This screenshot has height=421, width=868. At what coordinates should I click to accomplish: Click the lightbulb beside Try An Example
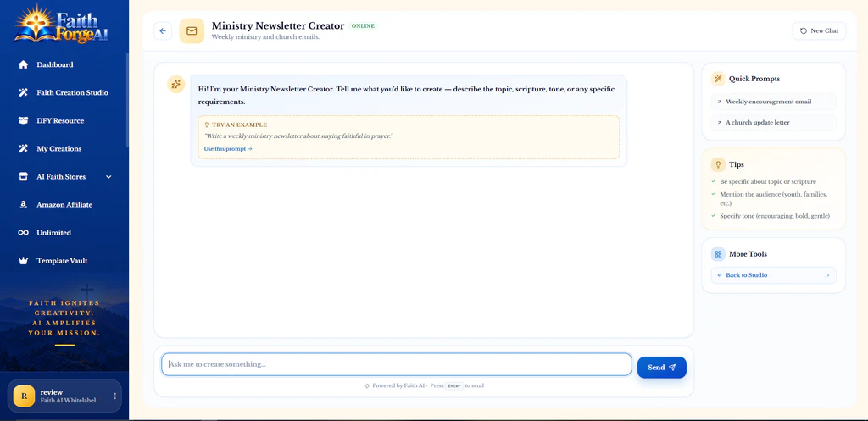pyautogui.click(x=207, y=125)
